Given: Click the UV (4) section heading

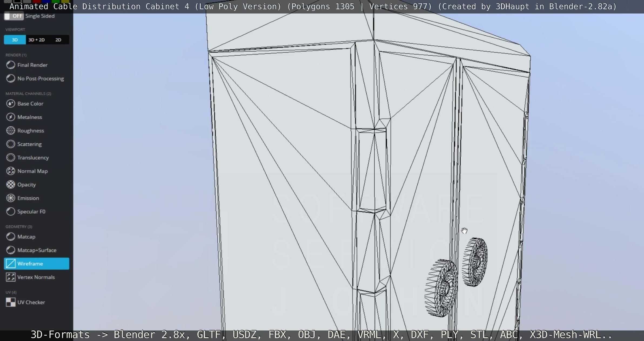Looking at the screenshot, I should [x=11, y=292].
